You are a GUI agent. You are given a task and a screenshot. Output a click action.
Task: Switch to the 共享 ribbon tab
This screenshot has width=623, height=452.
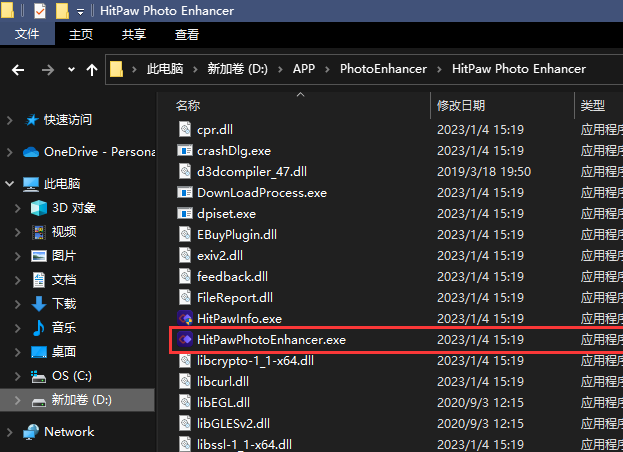tap(134, 34)
